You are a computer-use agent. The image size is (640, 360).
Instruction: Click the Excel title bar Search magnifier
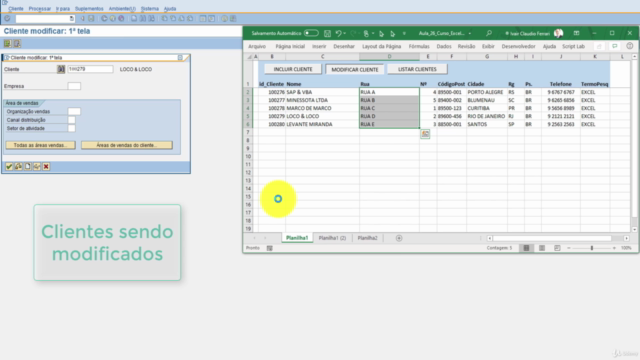(489, 33)
